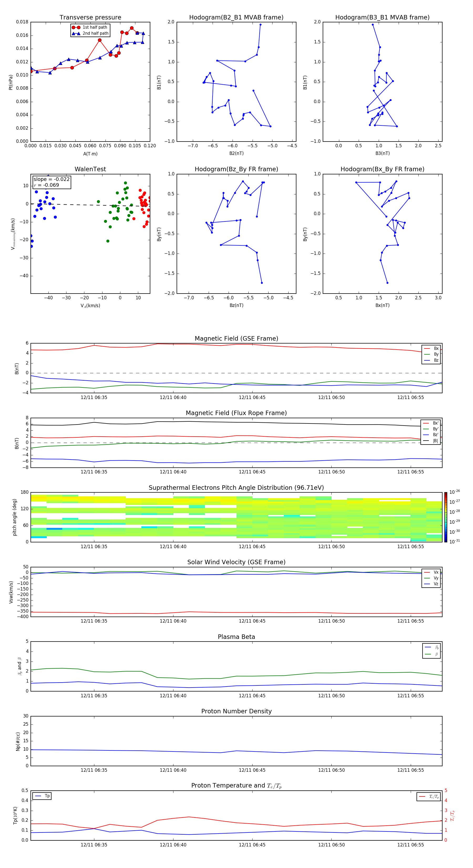Click the 'Proton Temperature and Te/Tp' title
The width and height of the screenshot is (473, 868).
point(236,785)
